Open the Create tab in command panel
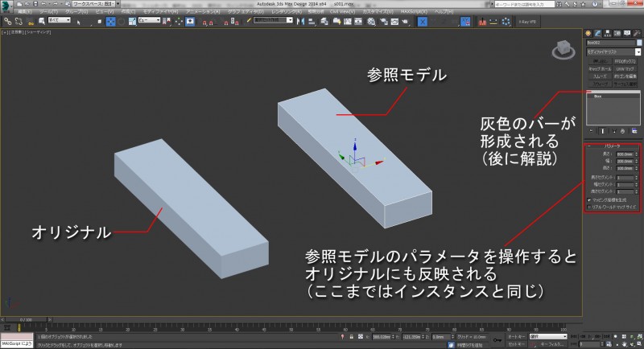Viewport: 644px width, 349px height. tap(588, 31)
